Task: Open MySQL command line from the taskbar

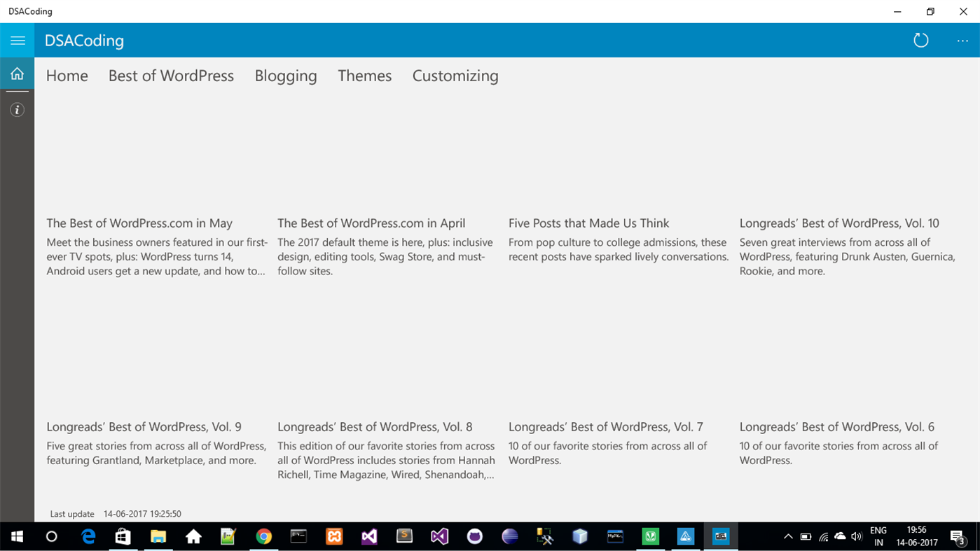Action: (614, 536)
